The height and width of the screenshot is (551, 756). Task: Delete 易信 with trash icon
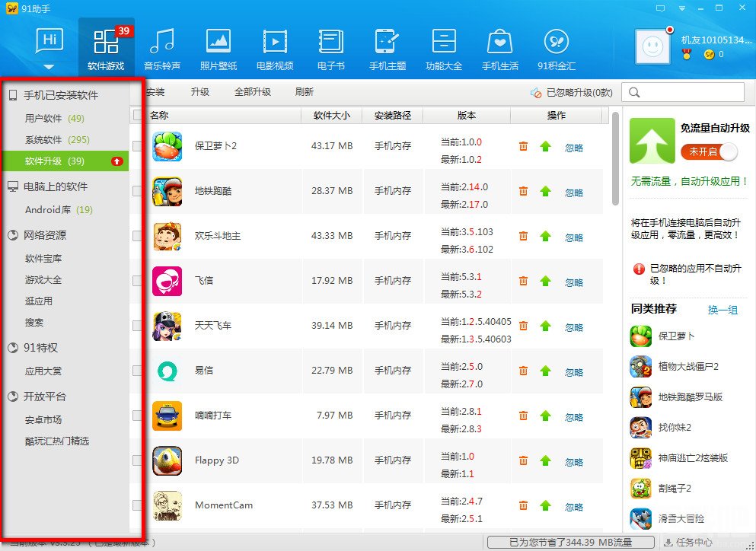click(x=523, y=370)
